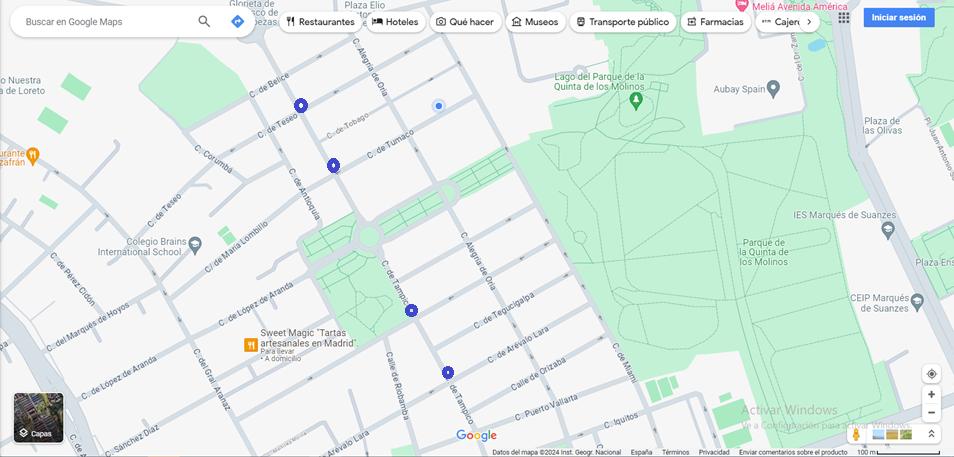
Task: Filter by Restaurantes chip
Action: click(320, 22)
